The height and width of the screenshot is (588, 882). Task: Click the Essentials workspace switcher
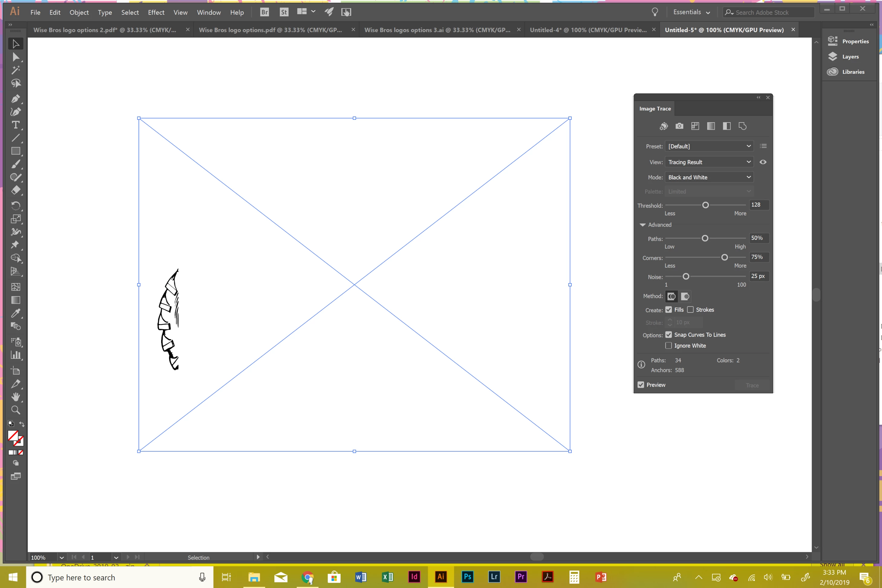[691, 12]
